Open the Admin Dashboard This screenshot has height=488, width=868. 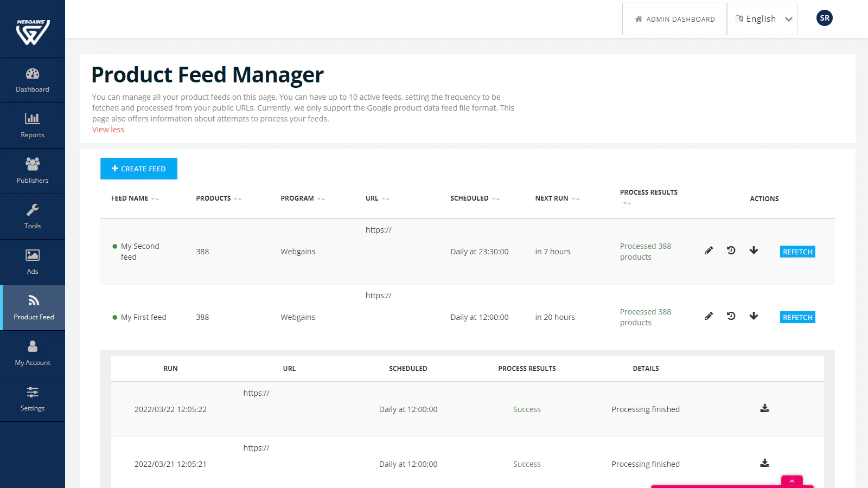click(674, 19)
